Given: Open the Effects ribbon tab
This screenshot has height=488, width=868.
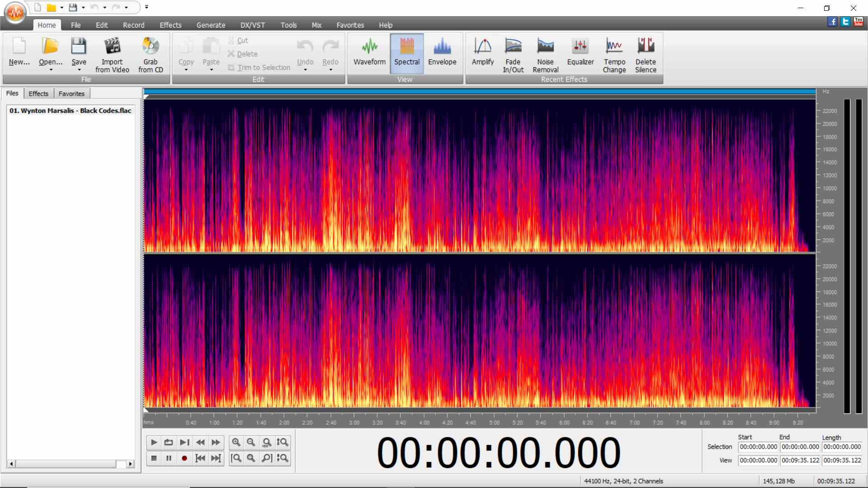Looking at the screenshot, I should [170, 25].
